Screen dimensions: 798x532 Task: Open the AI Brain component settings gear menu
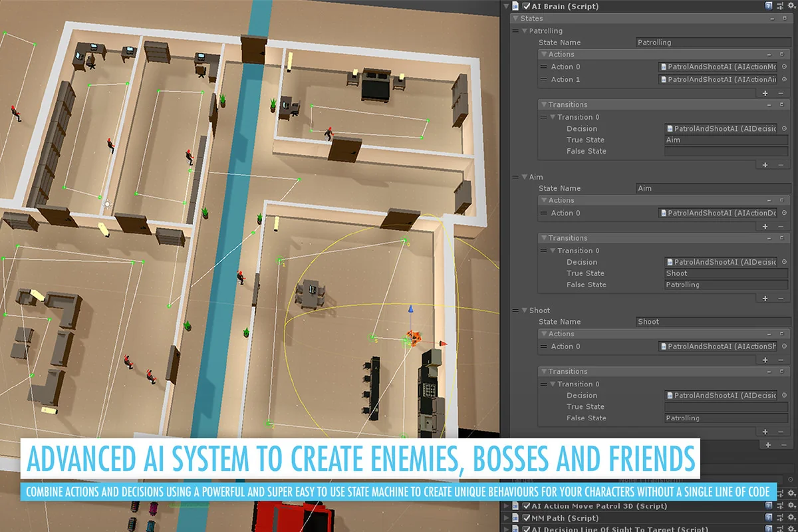coord(791,6)
